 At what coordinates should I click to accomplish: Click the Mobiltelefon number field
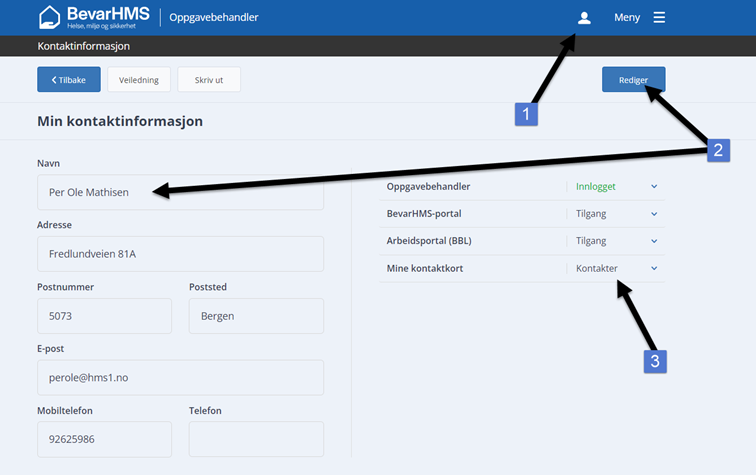coord(104,439)
